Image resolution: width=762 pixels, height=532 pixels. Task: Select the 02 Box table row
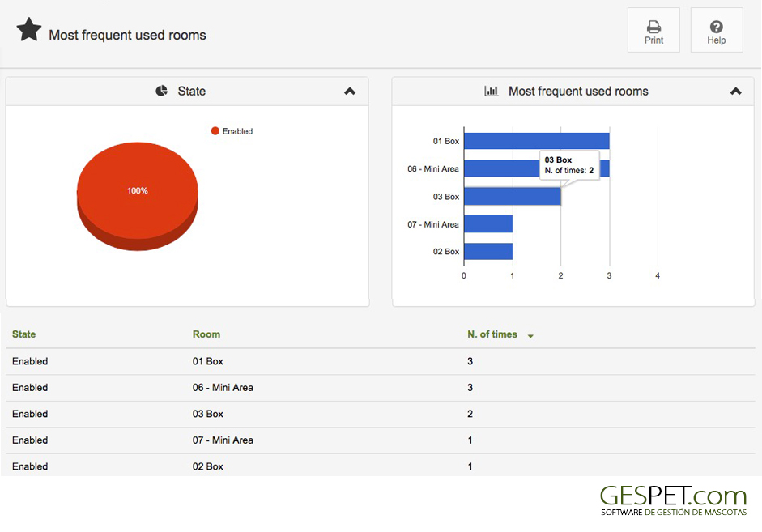[x=381, y=466]
